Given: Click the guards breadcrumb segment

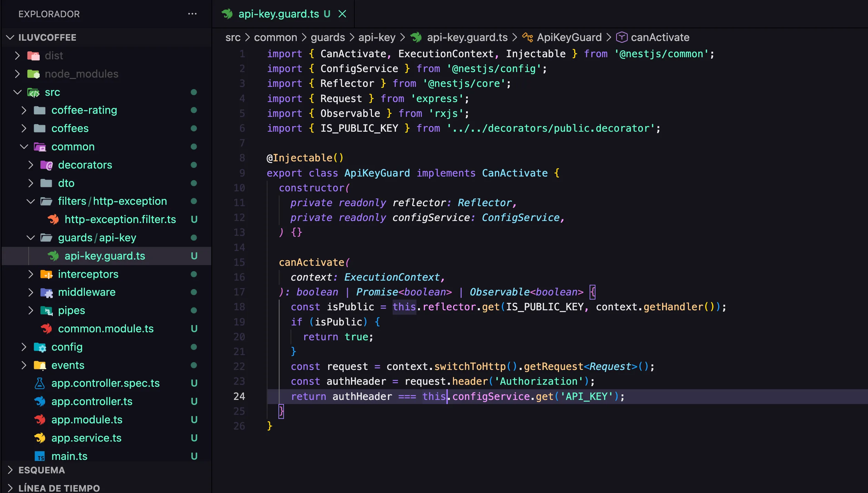Looking at the screenshot, I should point(327,37).
